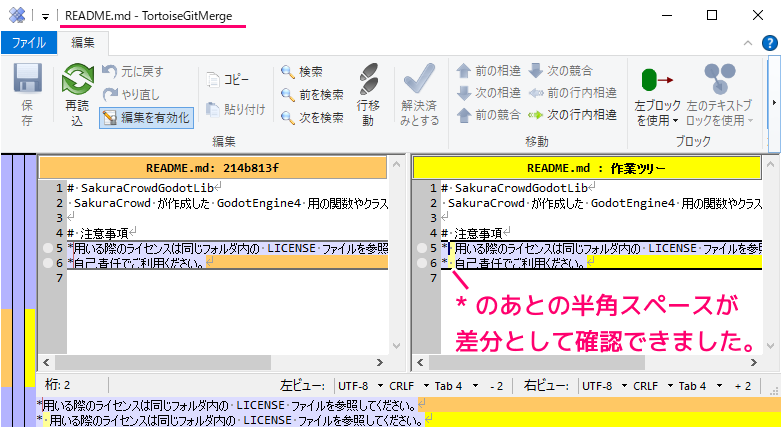Click 次の相違 (Next difference) button
The height and width of the screenshot is (428, 782).
click(x=487, y=93)
